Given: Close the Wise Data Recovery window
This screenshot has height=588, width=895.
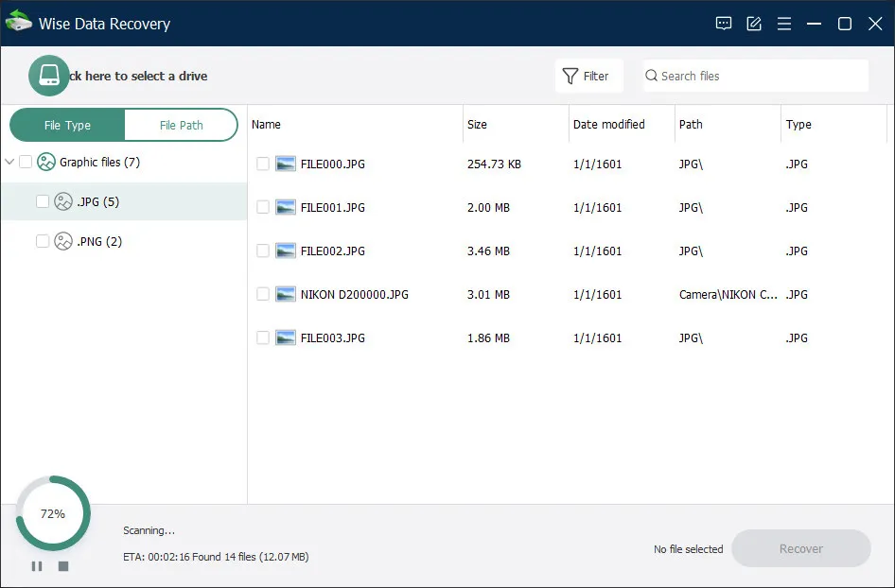Looking at the screenshot, I should 875,24.
